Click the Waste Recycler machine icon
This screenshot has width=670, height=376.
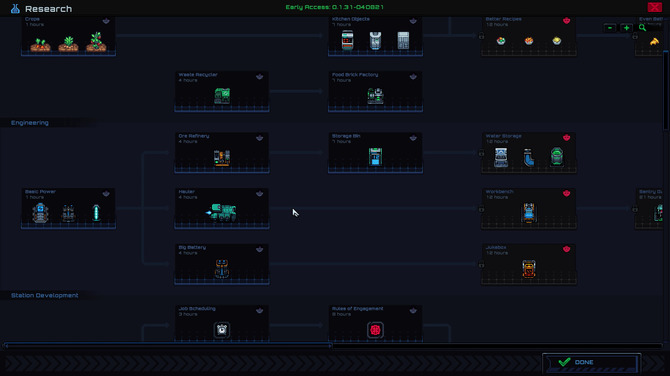click(x=222, y=95)
